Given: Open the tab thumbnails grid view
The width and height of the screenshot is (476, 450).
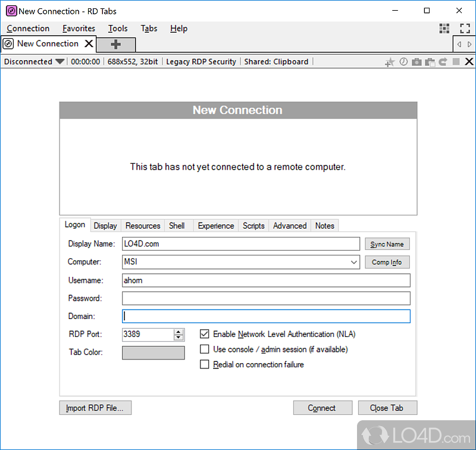Looking at the screenshot, I should (444, 28).
